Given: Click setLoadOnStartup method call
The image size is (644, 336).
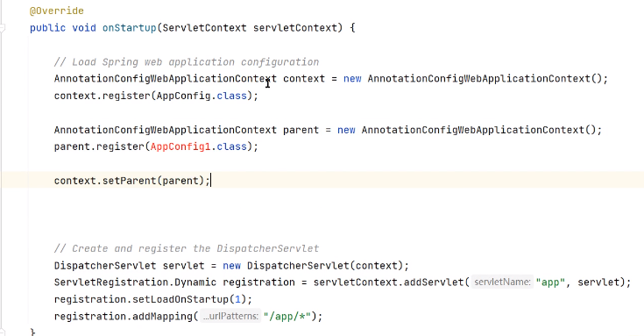Looking at the screenshot, I should coord(180,299).
